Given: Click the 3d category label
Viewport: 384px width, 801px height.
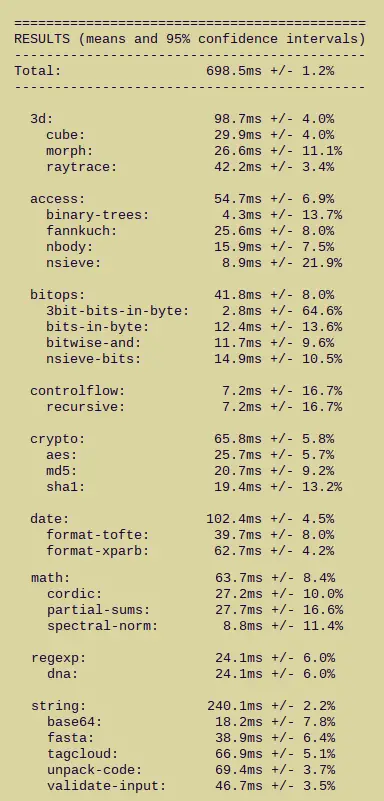Looking at the screenshot, I should point(41,119).
